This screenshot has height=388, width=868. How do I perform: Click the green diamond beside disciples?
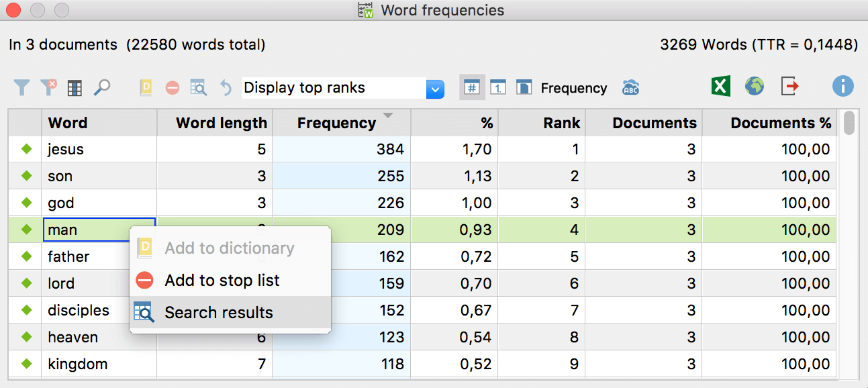[27, 310]
